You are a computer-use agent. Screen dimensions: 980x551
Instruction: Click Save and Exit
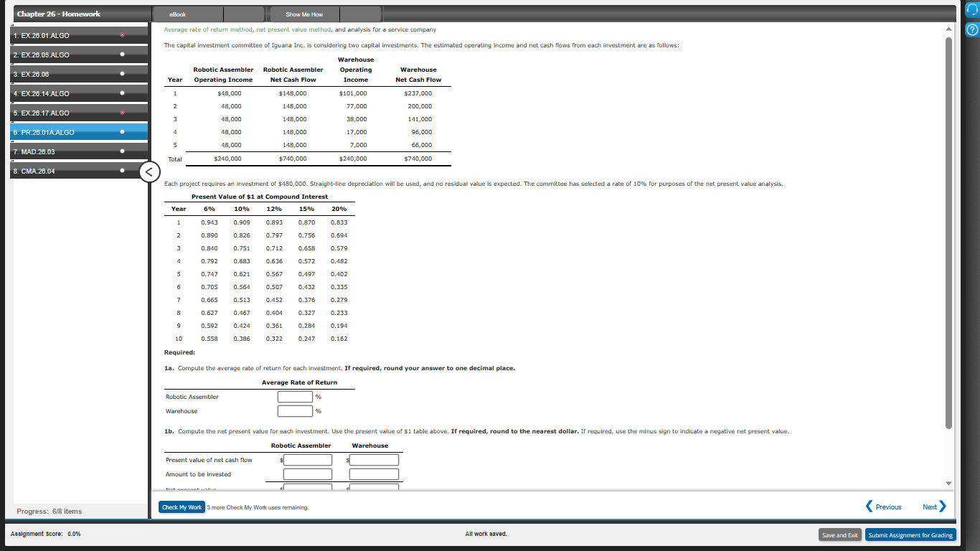pos(840,535)
